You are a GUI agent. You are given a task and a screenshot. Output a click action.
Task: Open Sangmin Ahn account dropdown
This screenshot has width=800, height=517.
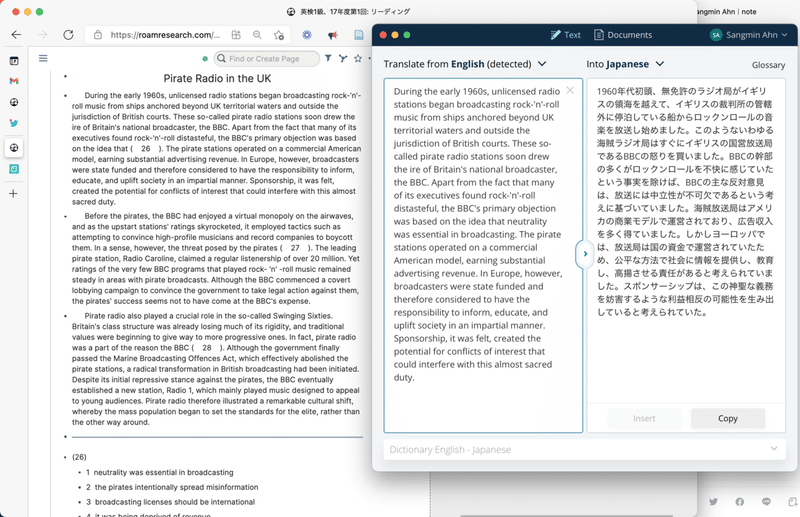tap(748, 35)
